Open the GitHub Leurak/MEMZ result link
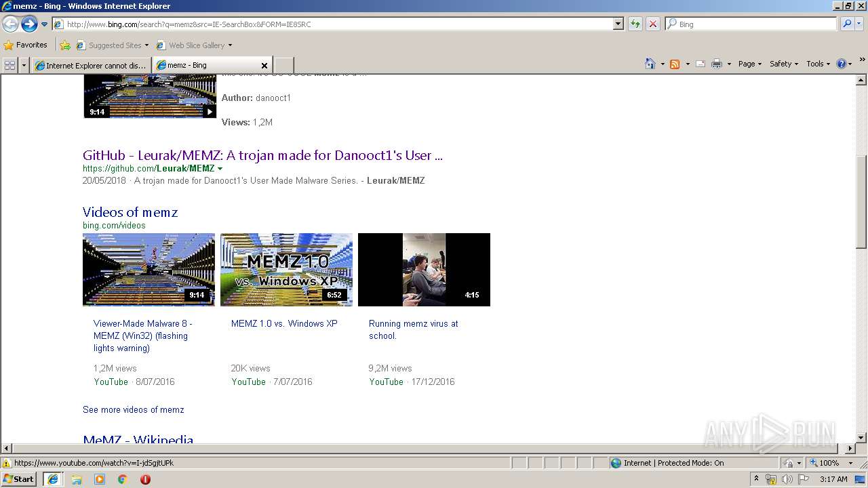Viewport: 868px width, 488px height. pos(262,155)
